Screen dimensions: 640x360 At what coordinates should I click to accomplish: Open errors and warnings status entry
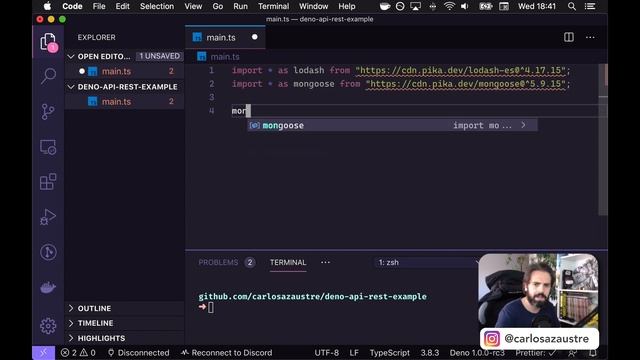78,353
